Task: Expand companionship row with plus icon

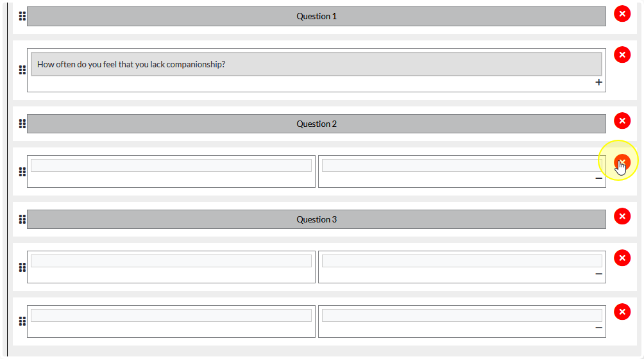Action: tap(599, 82)
